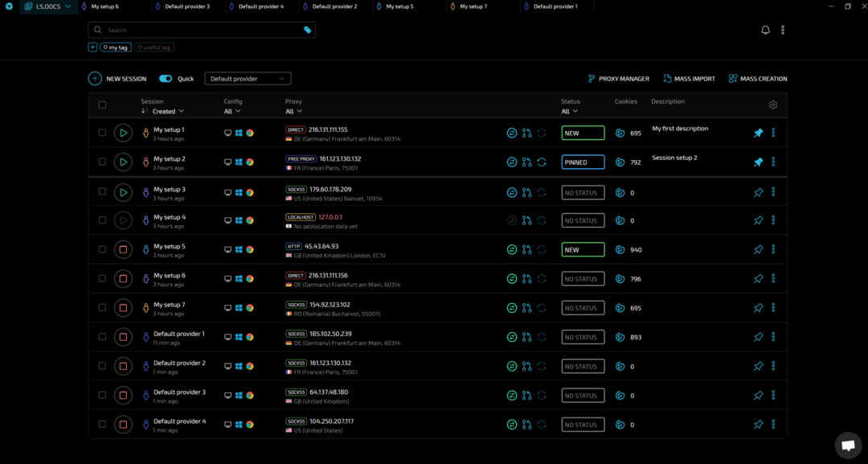
Task: Switch to the Default provider 2 tab
Action: (x=334, y=6)
